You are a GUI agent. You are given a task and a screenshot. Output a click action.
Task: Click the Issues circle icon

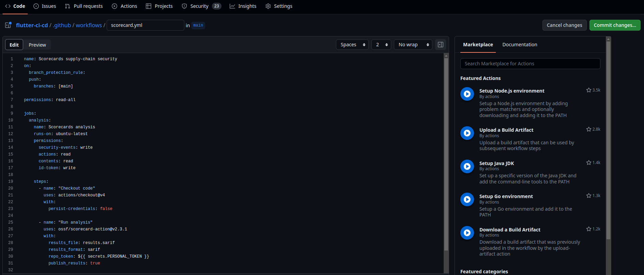[x=36, y=6]
